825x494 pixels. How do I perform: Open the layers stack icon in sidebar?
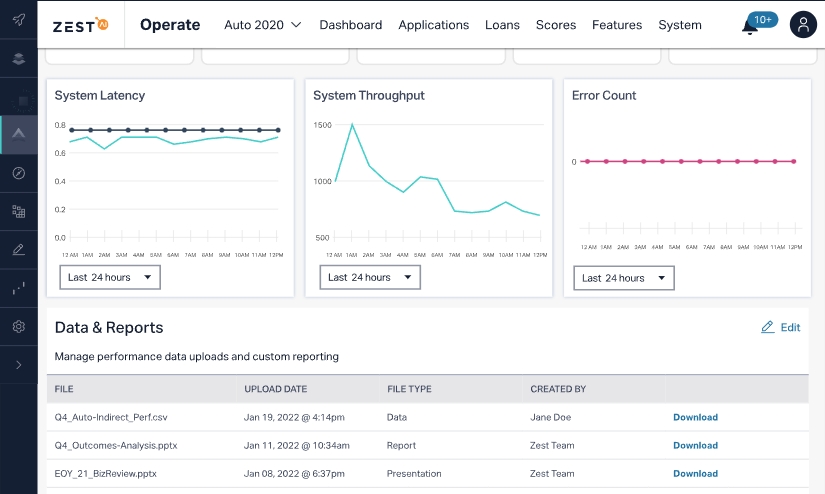click(x=18, y=59)
